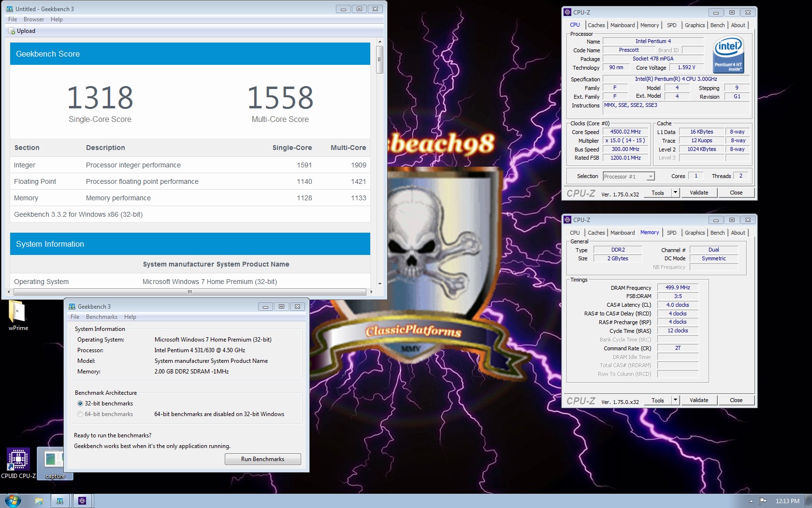The height and width of the screenshot is (508, 812).
Task: Open Benchmarks menu in Geekbench 3
Action: pos(101,317)
